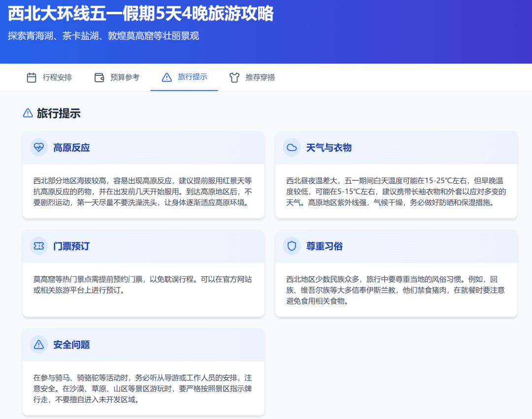
Task: Open the 行程安排 tab
Action: click(x=49, y=77)
